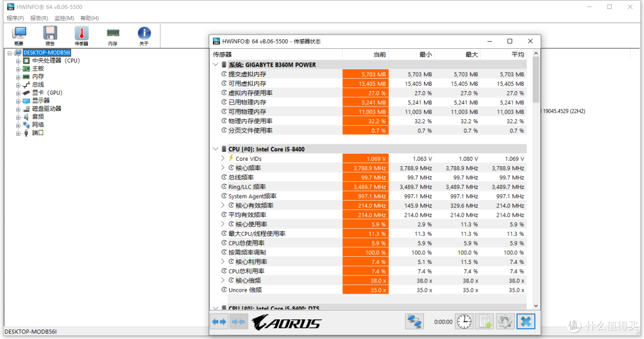The width and height of the screenshot is (644, 339).
Task: Click the log file export icon
Action: [485, 322]
